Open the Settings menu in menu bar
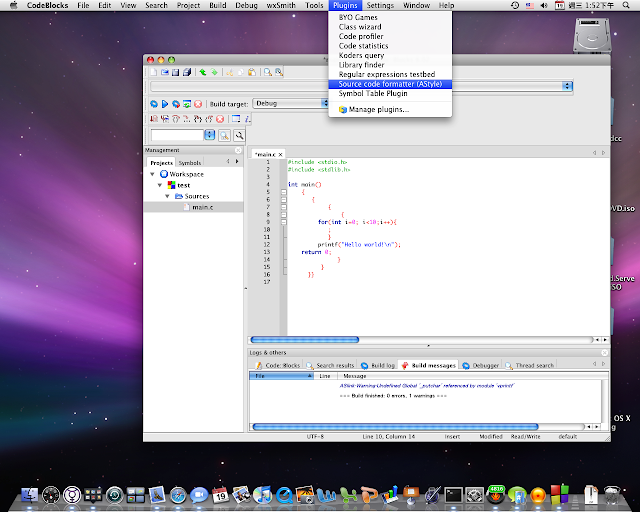The width and height of the screenshot is (640, 512). (380, 5)
